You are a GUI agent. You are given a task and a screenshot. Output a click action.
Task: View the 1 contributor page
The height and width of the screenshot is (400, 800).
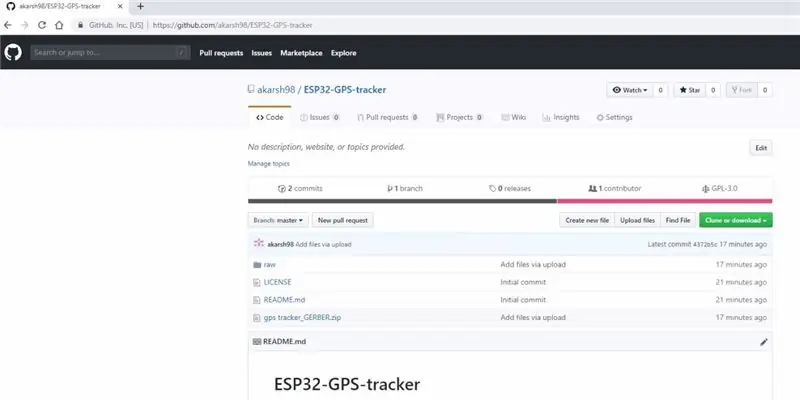(x=615, y=188)
